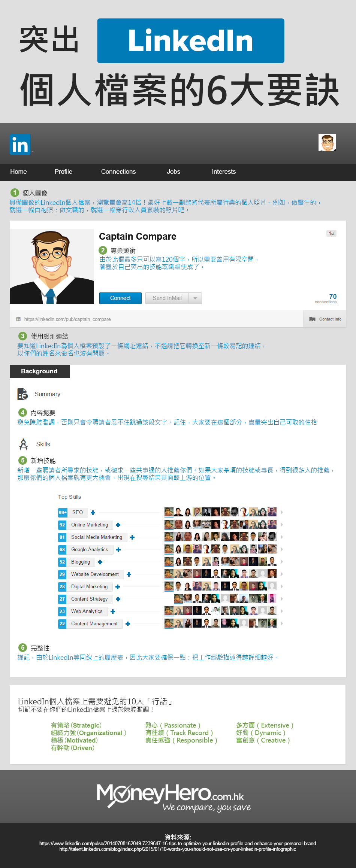356x868 pixels.
Task: Click the 1st degree connection badge
Action: 331,233
